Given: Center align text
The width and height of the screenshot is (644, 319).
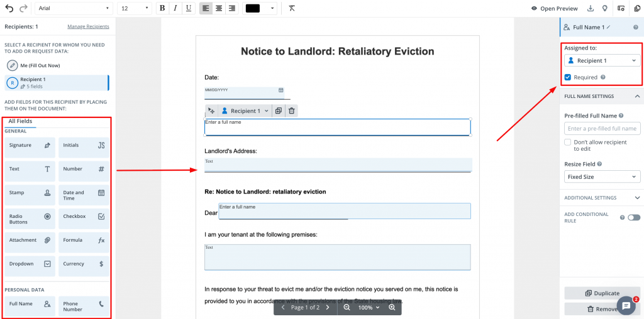Looking at the screenshot, I should click(219, 8).
